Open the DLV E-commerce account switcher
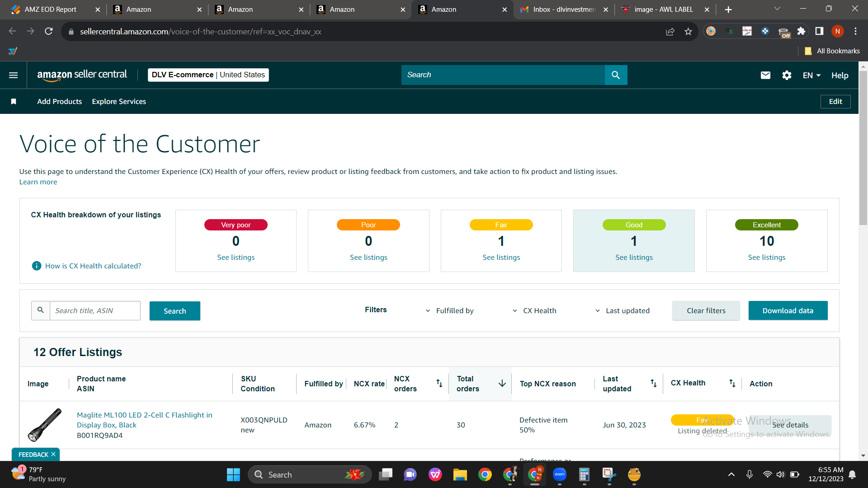This screenshot has width=868, height=488. pyautogui.click(x=208, y=75)
